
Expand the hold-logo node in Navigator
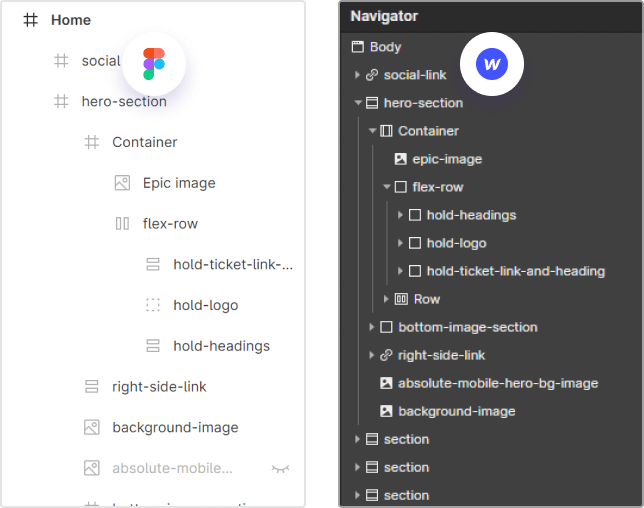point(400,243)
